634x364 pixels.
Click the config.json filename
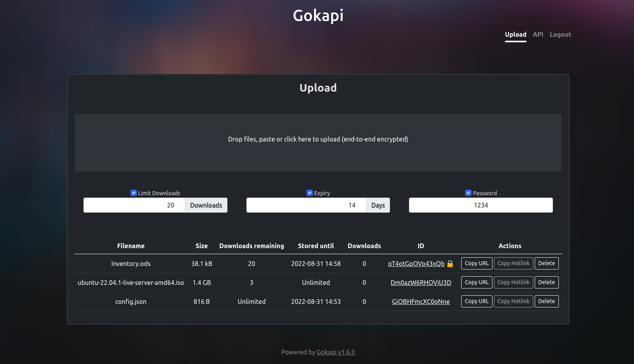(x=131, y=302)
